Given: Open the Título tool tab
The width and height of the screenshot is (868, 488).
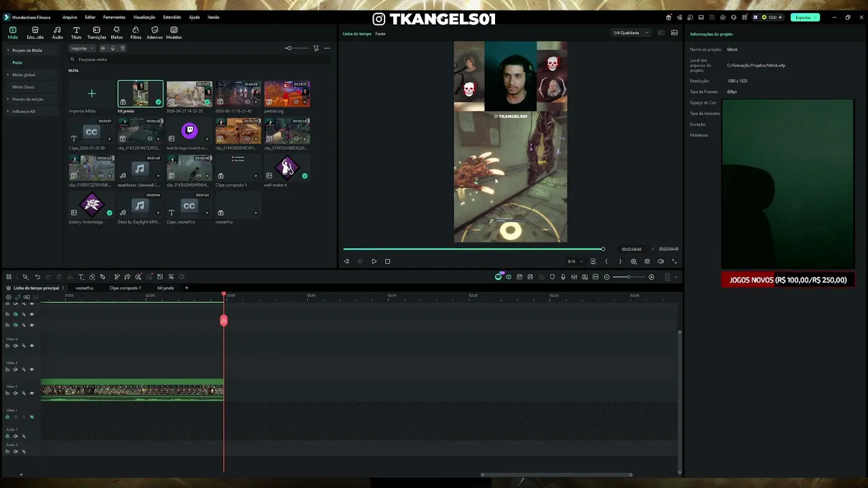Looking at the screenshot, I should (76, 33).
